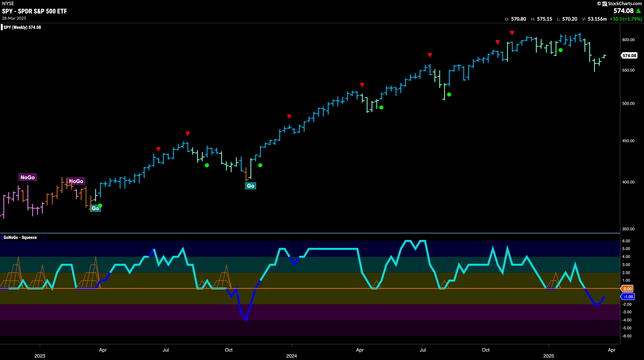Click the +10.1 (+1.79%) change value
Viewport: 644px width, 360px height.
pos(626,19)
